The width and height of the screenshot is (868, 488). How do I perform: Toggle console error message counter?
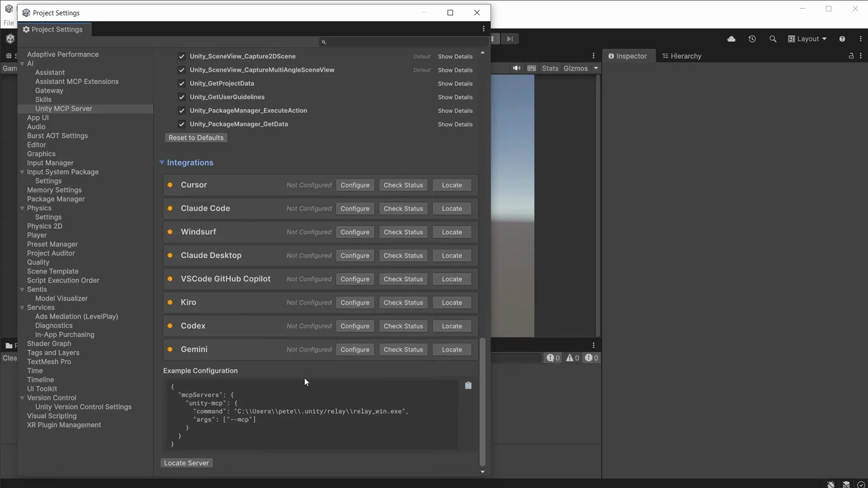point(591,358)
